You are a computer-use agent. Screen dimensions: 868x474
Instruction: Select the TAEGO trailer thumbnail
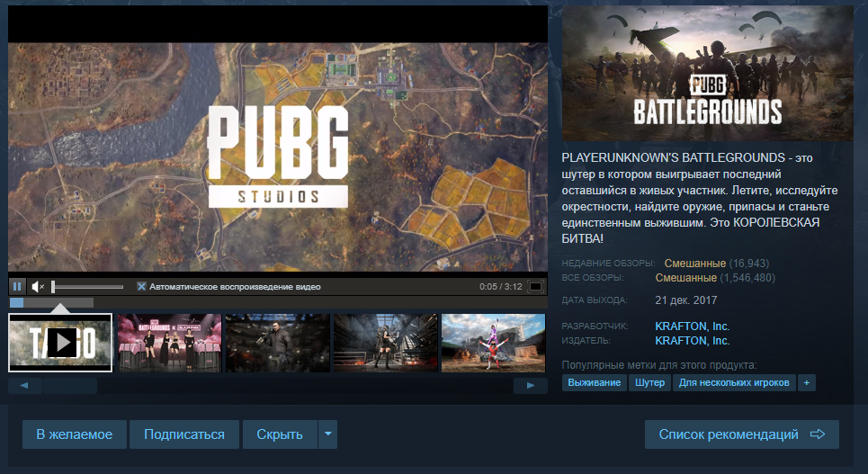pos(60,343)
